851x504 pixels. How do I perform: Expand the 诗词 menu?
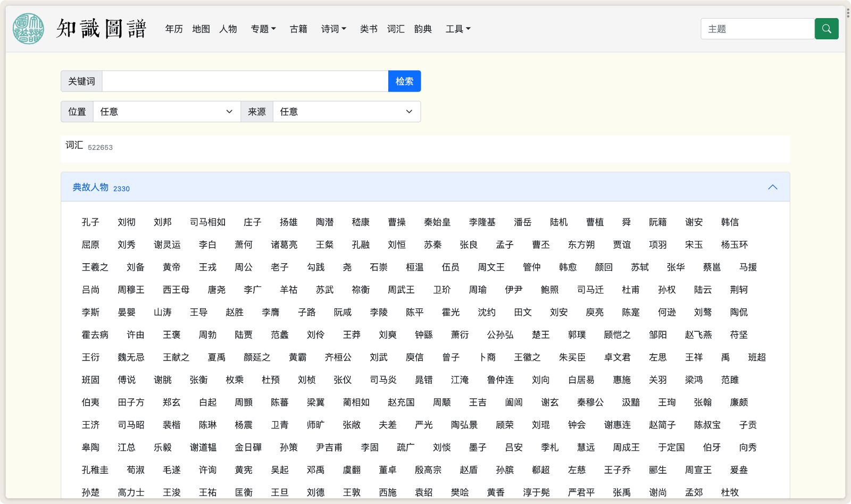click(x=333, y=29)
